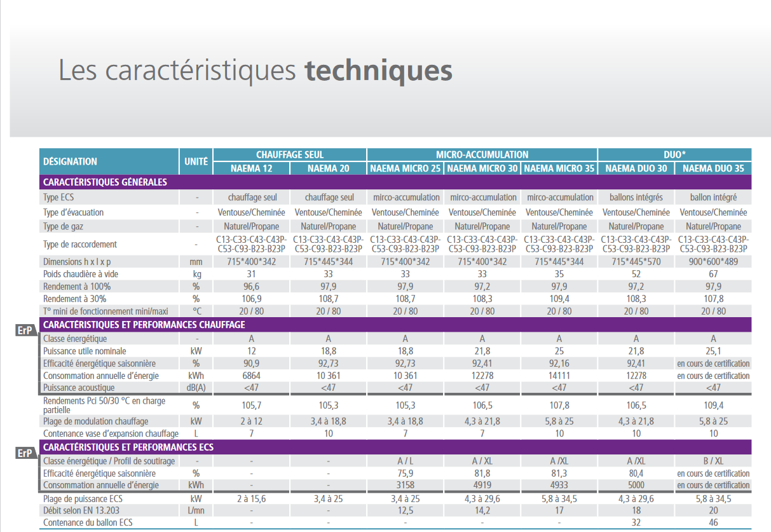
Task: Click the weight value 31 for NAEMA 12
Action: [252, 274]
